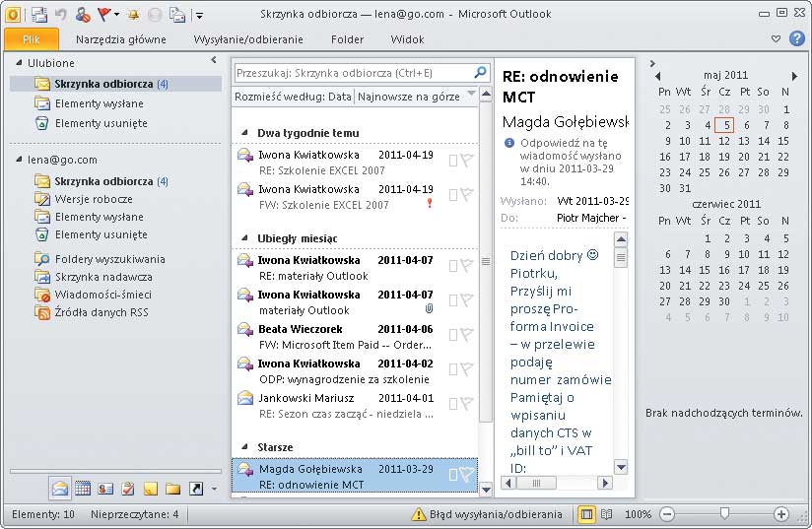Collapse the lena@go.com account folder tree

(x=19, y=160)
